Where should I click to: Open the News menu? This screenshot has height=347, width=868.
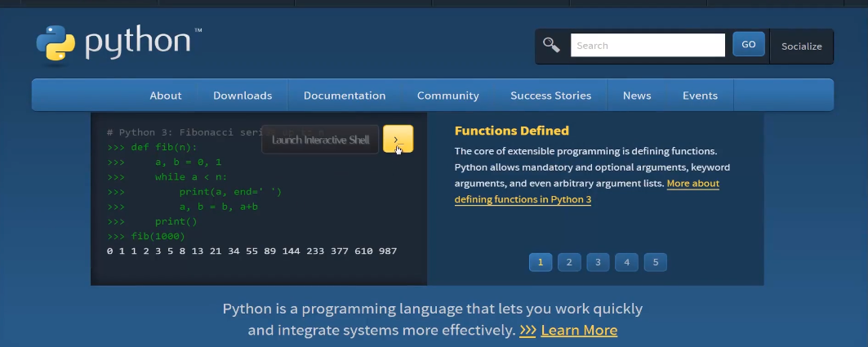[637, 96]
